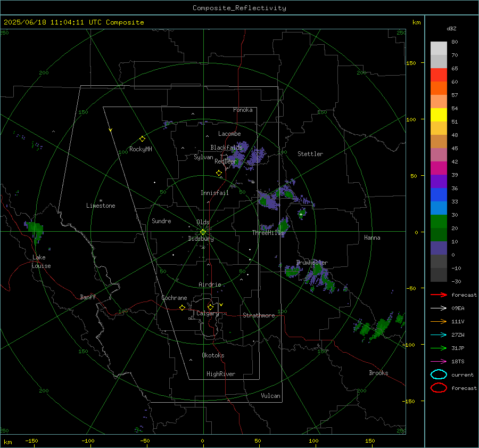Image resolution: width=479 pixels, height=448 pixels.
Task: Click the Strathmore label
Action: tap(259, 315)
